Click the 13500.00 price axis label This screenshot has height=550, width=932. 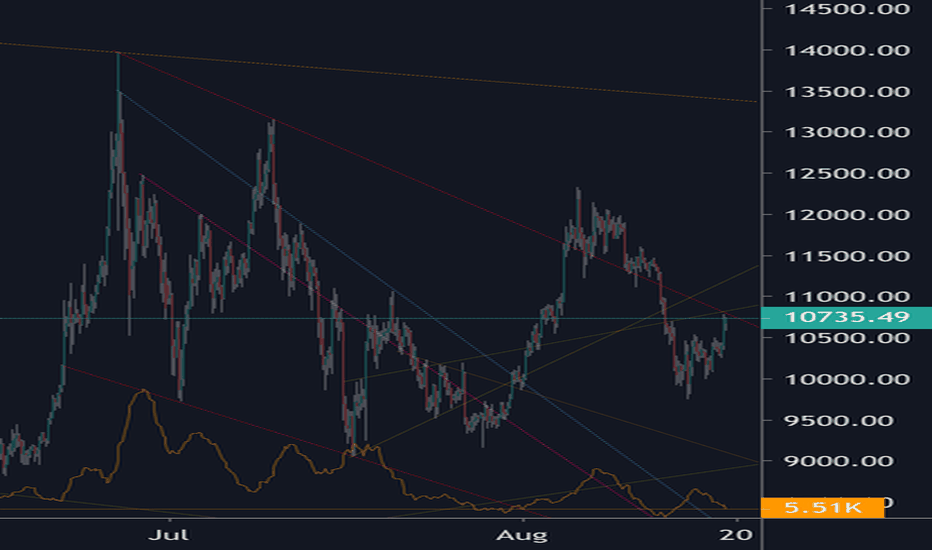pos(847,92)
